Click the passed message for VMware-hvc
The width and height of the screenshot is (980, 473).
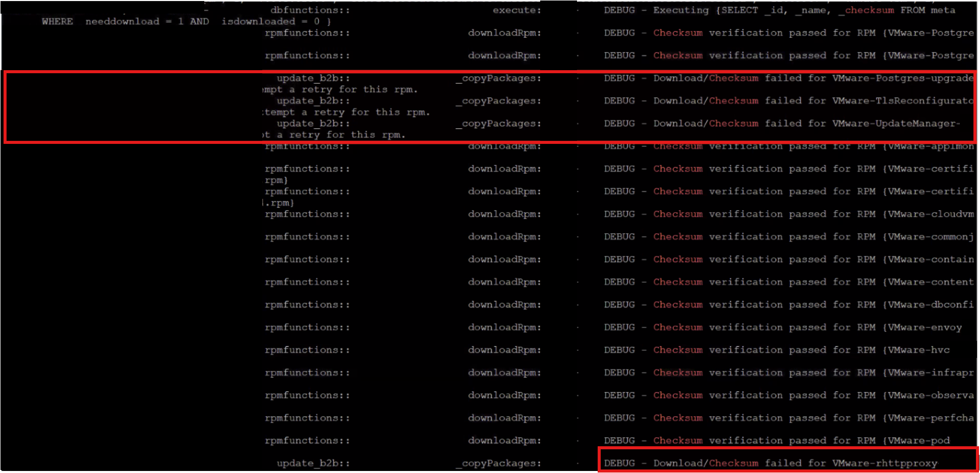801,350
